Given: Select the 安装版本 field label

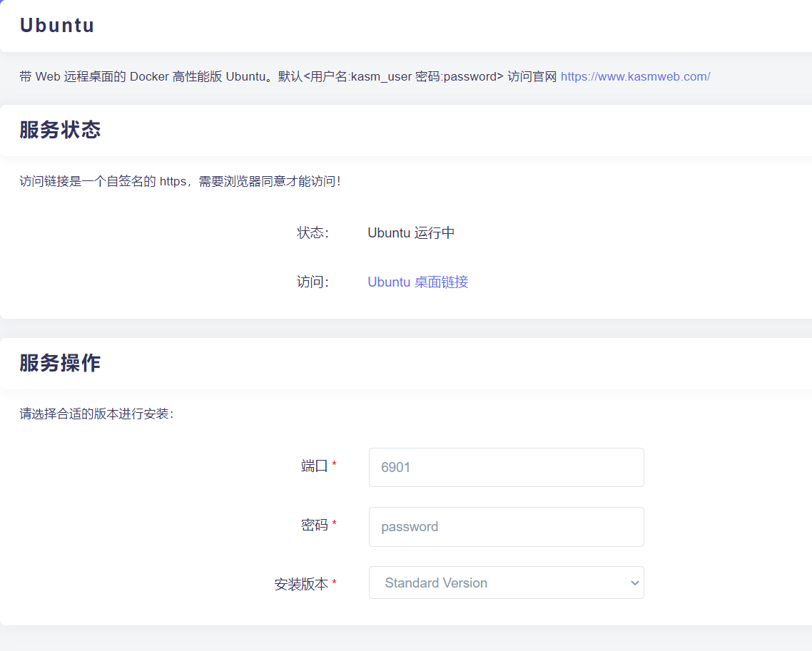Looking at the screenshot, I should coord(301,584).
